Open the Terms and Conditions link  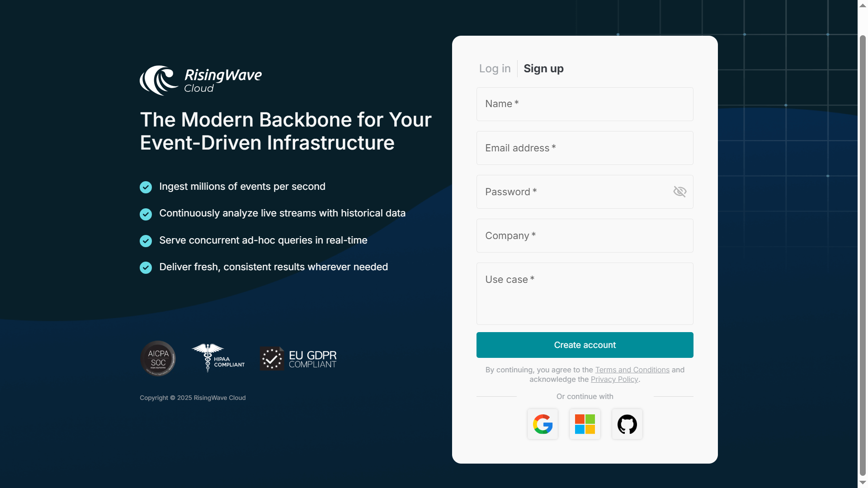pos(632,370)
